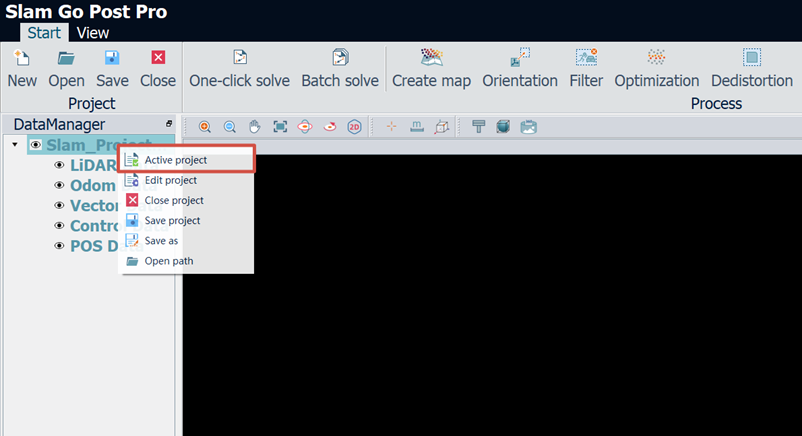Save the project via Save icon
This screenshot has height=436, width=802.
pyautogui.click(x=112, y=58)
